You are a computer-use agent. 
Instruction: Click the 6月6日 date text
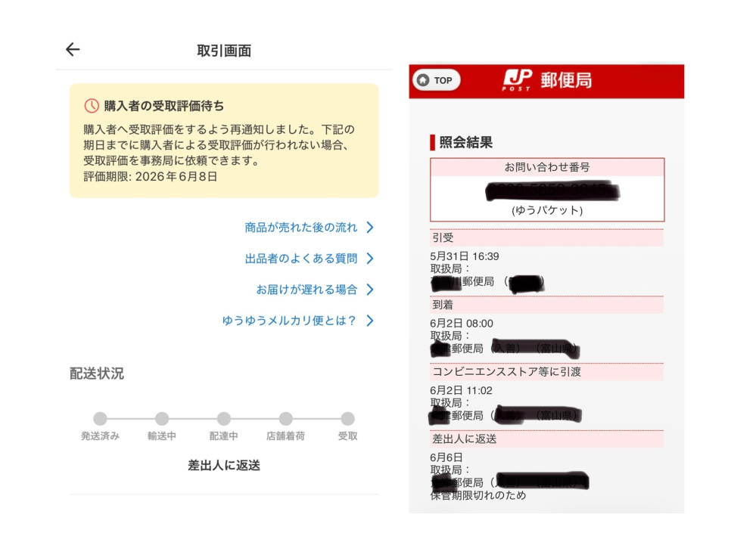446,457
